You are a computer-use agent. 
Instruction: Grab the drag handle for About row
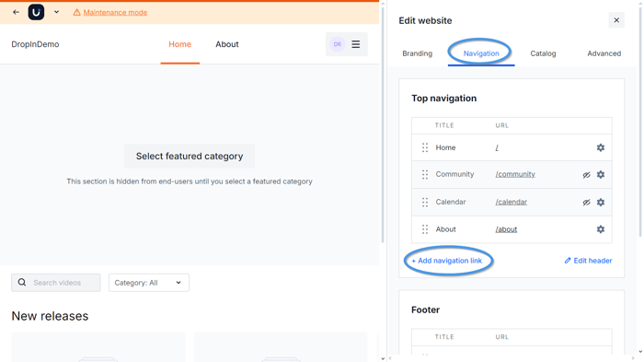pos(425,229)
